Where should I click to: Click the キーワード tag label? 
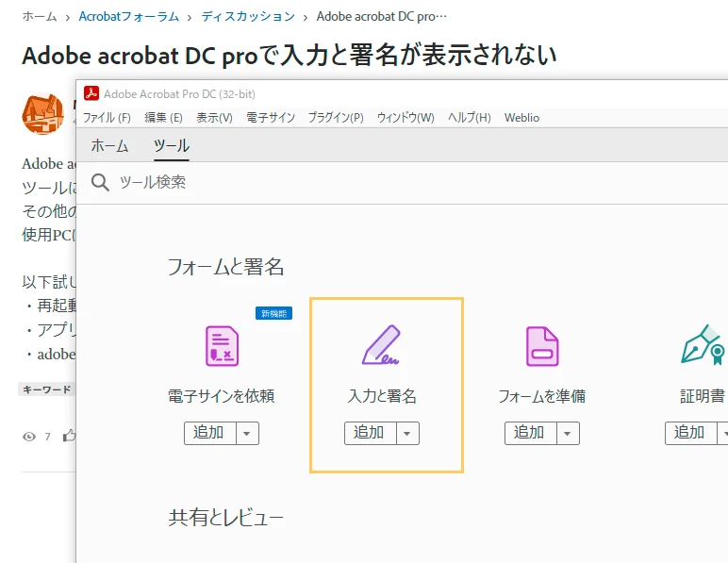point(46,389)
